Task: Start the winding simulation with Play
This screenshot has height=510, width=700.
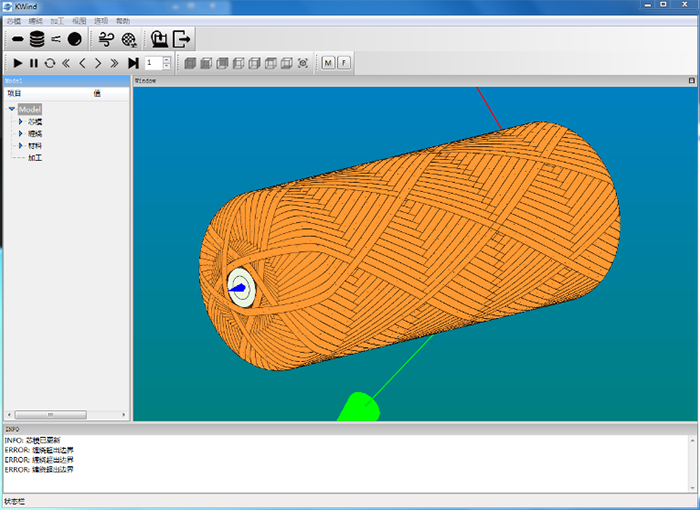Action: (x=18, y=63)
